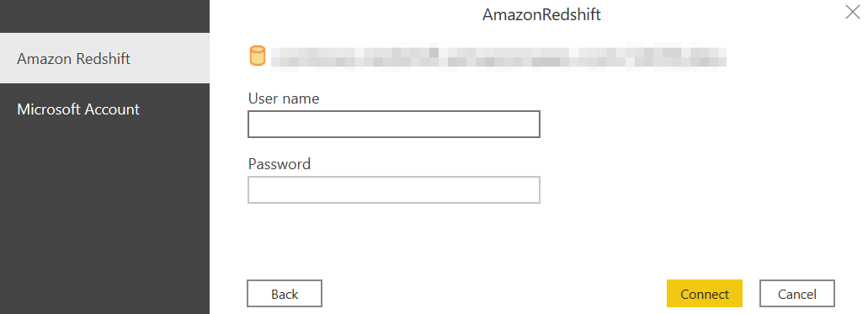The height and width of the screenshot is (314, 868).
Task: Dismiss the dialog via the Cancel button
Action: tap(796, 294)
